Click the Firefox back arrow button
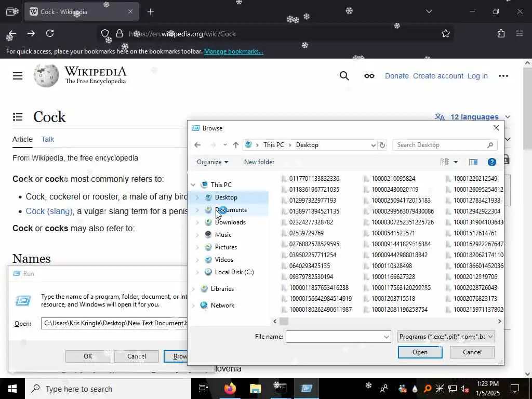532x399 pixels. point(12,34)
